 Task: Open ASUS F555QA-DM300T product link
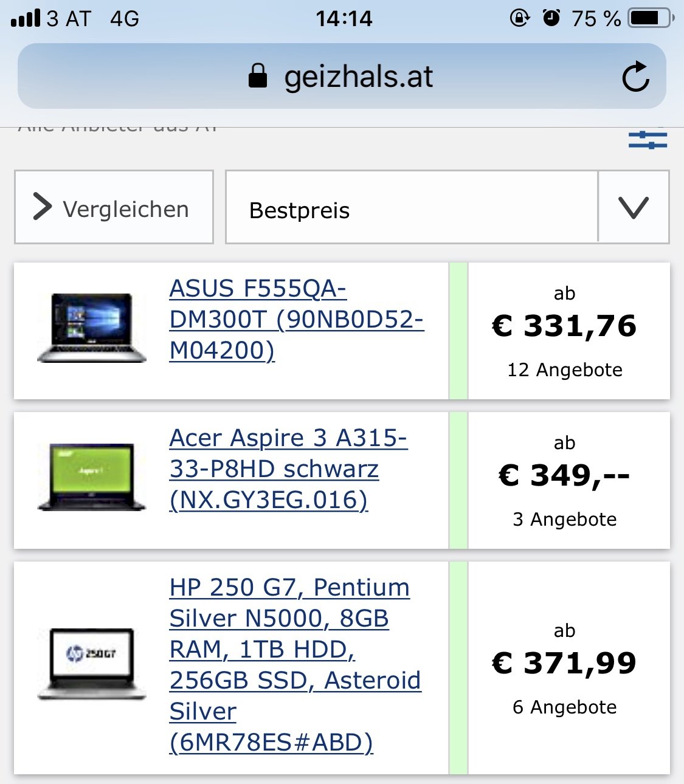[x=296, y=319]
